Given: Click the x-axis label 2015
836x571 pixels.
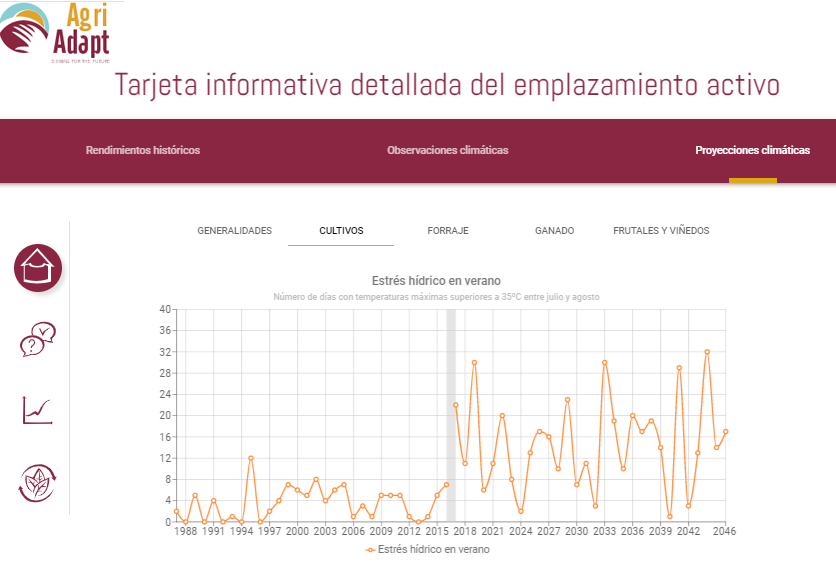Looking at the screenshot, I should click(437, 531).
